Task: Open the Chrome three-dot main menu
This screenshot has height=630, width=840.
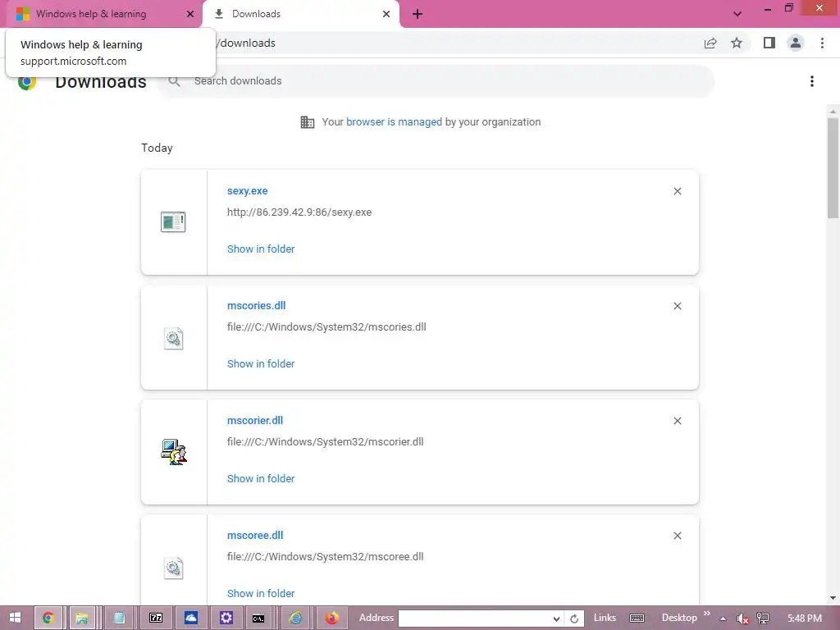Action: 822,43
